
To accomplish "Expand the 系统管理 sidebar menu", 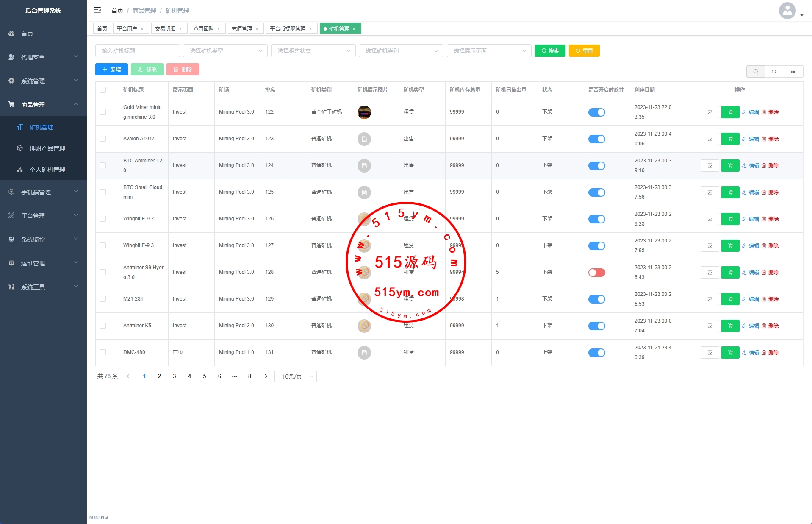I will tap(43, 81).
